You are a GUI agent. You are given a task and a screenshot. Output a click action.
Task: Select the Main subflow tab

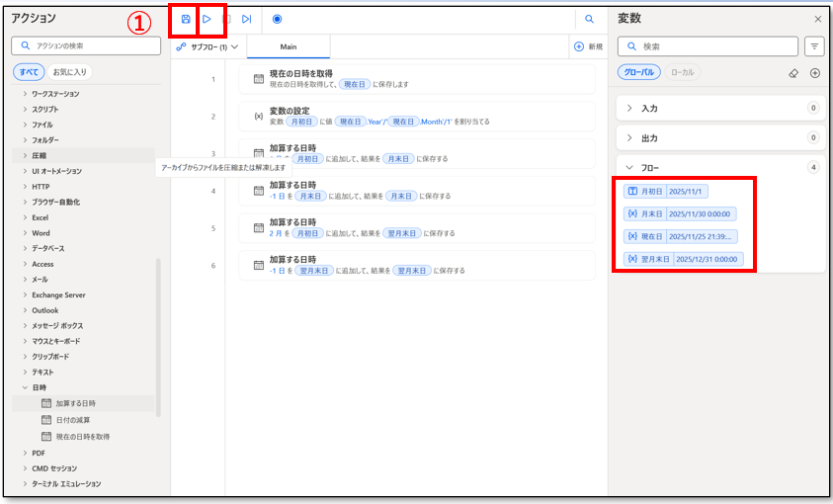click(x=288, y=46)
